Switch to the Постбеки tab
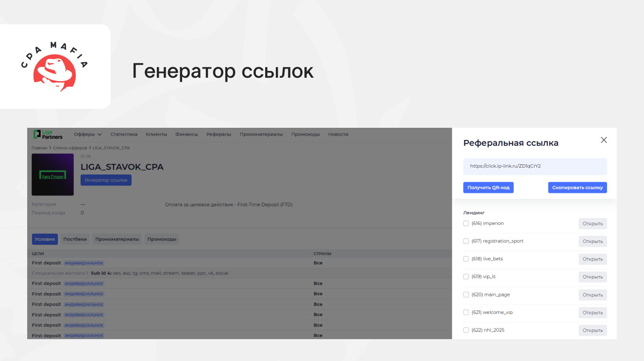644x361 pixels. click(75, 239)
